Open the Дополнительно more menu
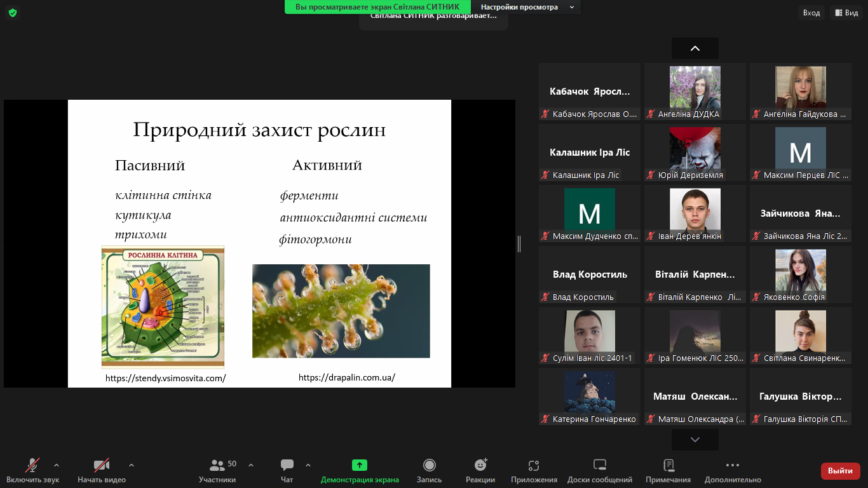Screen dimensions: 868x488 tap(732, 466)
